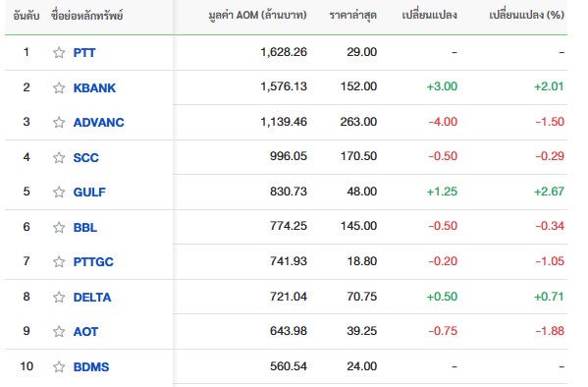Click the star beside BBL

click(x=59, y=227)
